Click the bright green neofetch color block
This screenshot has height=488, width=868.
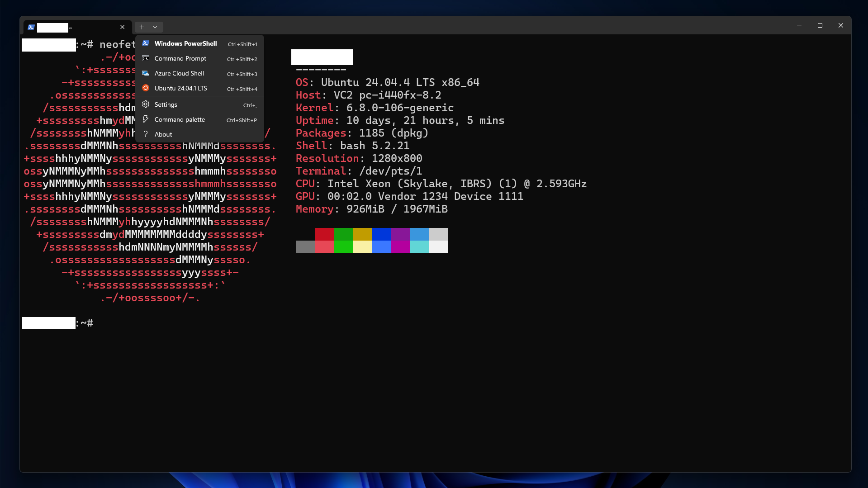[343, 247]
